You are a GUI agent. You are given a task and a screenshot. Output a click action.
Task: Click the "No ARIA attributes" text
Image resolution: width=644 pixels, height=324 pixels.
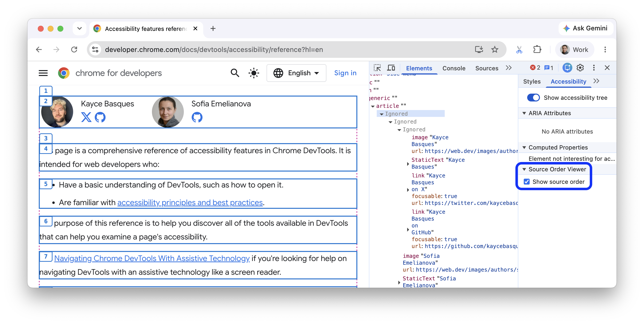(567, 132)
